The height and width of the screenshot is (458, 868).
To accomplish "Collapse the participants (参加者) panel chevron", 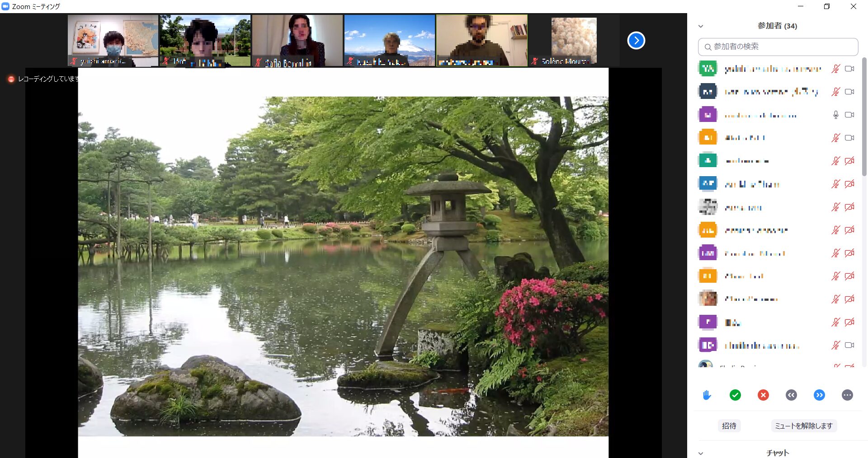I will [701, 26].
